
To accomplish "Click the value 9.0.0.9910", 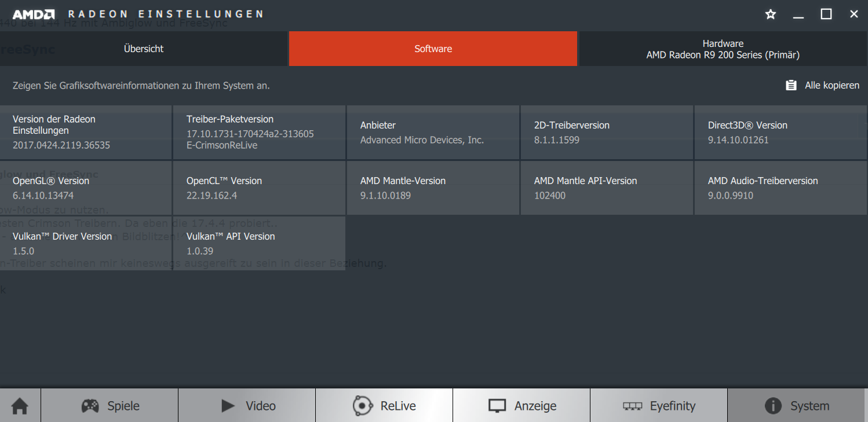I will click(731, 196).
